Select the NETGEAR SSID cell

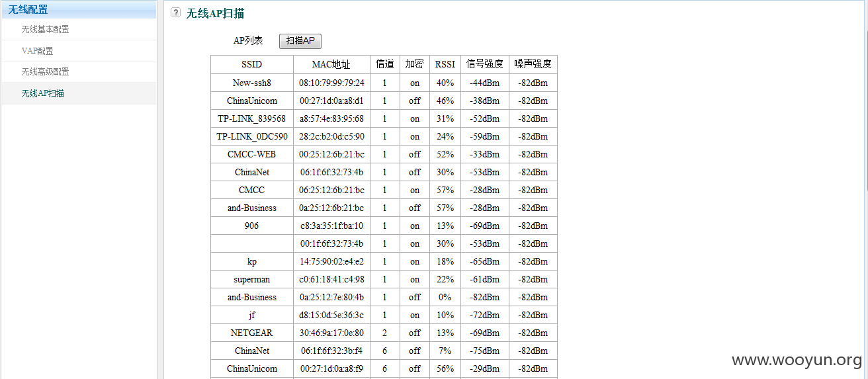point(252,333)
